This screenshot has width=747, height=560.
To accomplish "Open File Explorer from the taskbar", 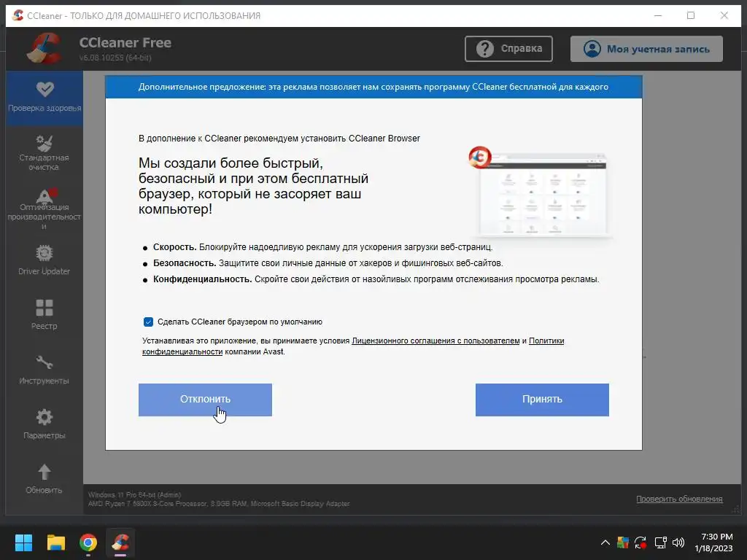I will click(55, 542).
